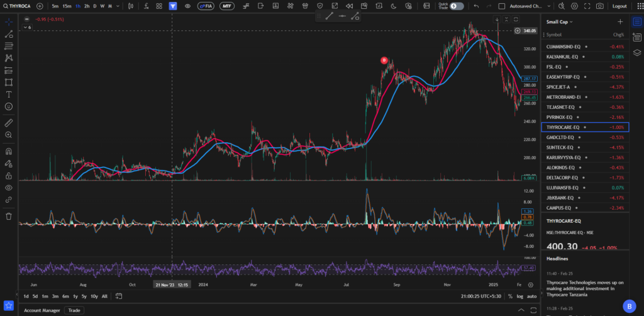Expand the Autosaved Chart layout dropdown
This screenshot has width=644, height=316.
point(548,6)
